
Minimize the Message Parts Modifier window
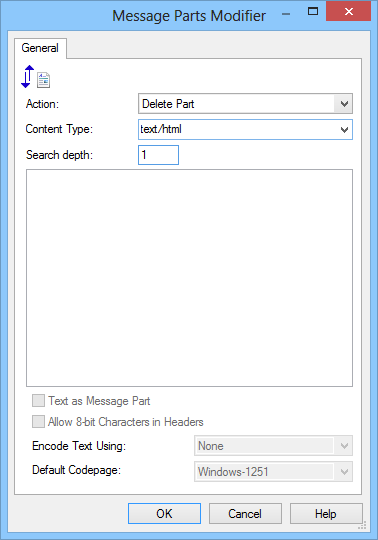pyautogui.click(x=286, y=14)
